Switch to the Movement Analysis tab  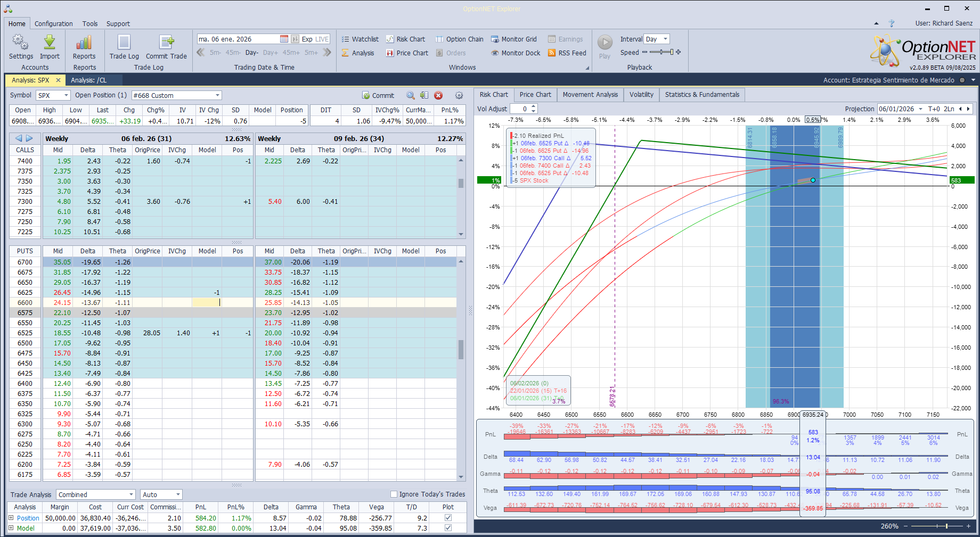click(x=590, y=95)
